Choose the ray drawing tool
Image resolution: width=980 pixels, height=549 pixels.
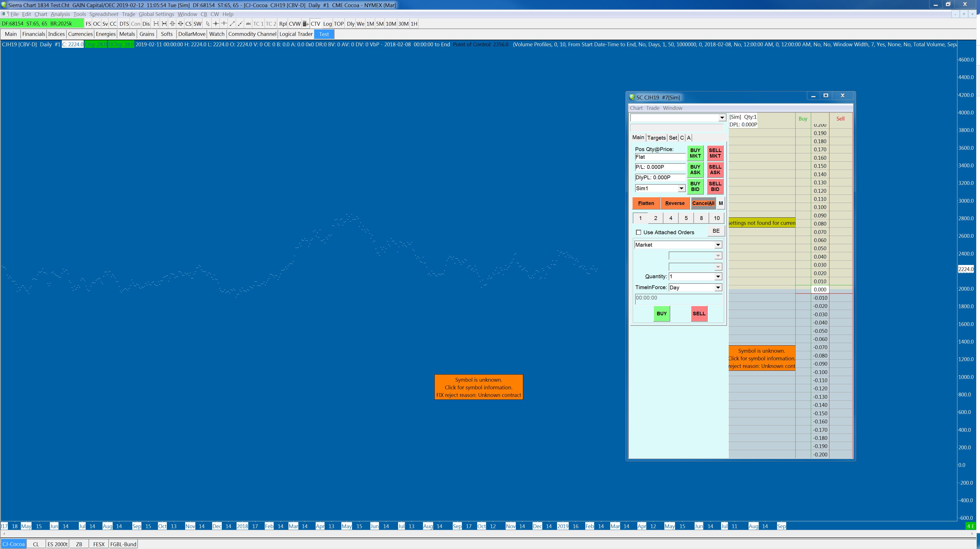pos(240,24)
